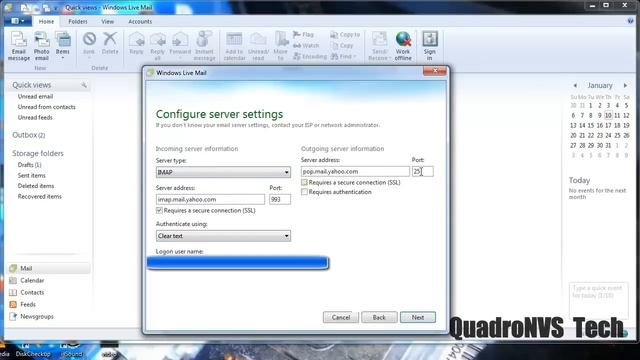The image size is (640, 360).
Task: Open the Drafts folder
Action: coord(29,165)
